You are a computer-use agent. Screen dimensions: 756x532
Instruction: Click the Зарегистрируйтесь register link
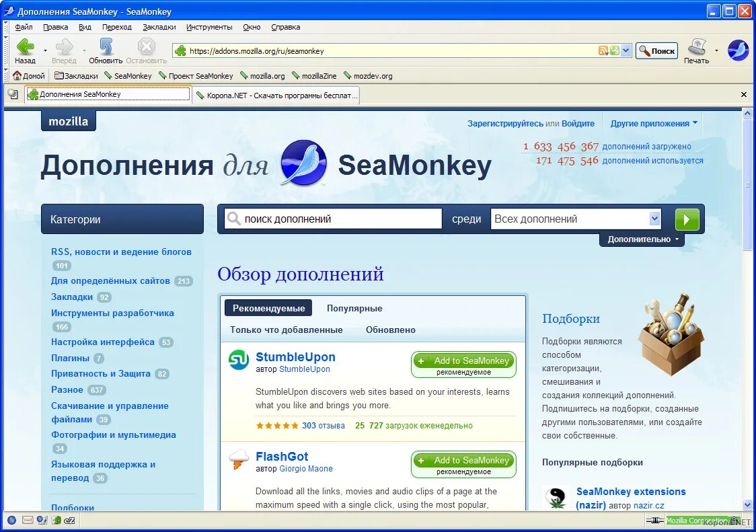click(505, 124)
